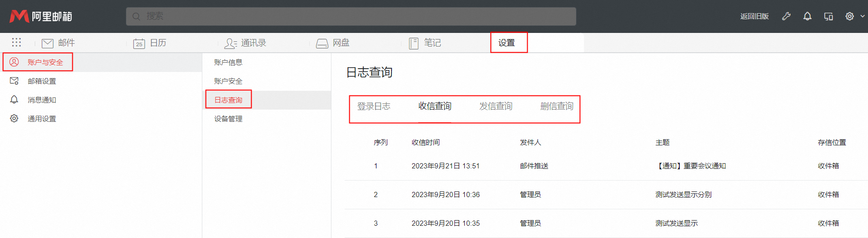Select 邮箱设置 in left sidebar
The height and width of the screenshot is (238, 868).
[x=42, y=81]
